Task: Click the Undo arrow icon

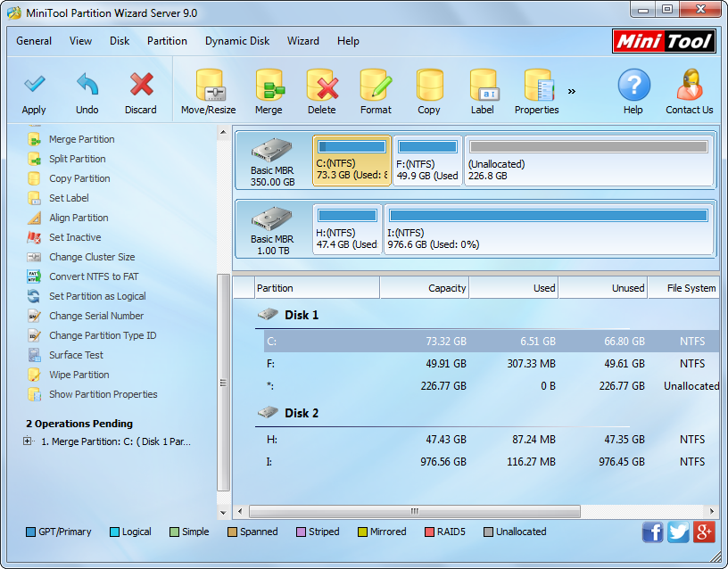Action: point(87,85)
